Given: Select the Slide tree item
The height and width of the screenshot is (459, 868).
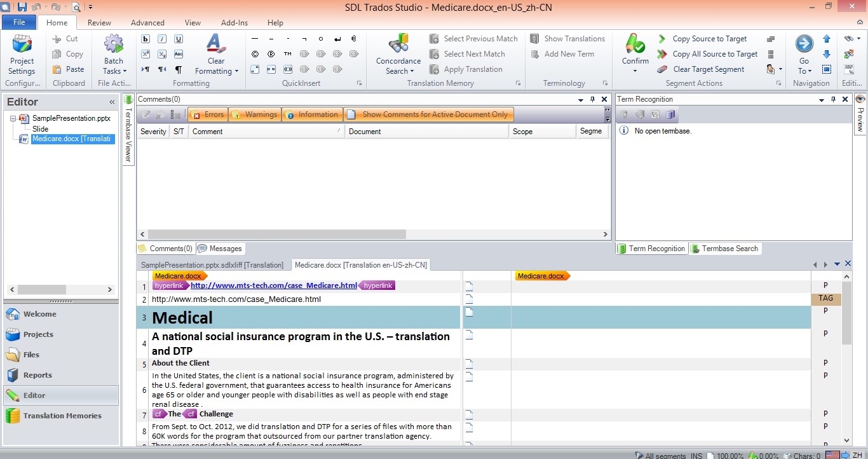Looking at the screenshot, I should tap(41, 128).
